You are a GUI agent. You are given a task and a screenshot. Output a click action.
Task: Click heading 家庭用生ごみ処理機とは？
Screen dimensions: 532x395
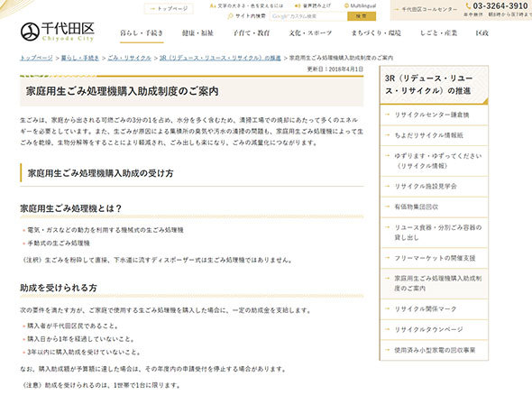(70, 208)
